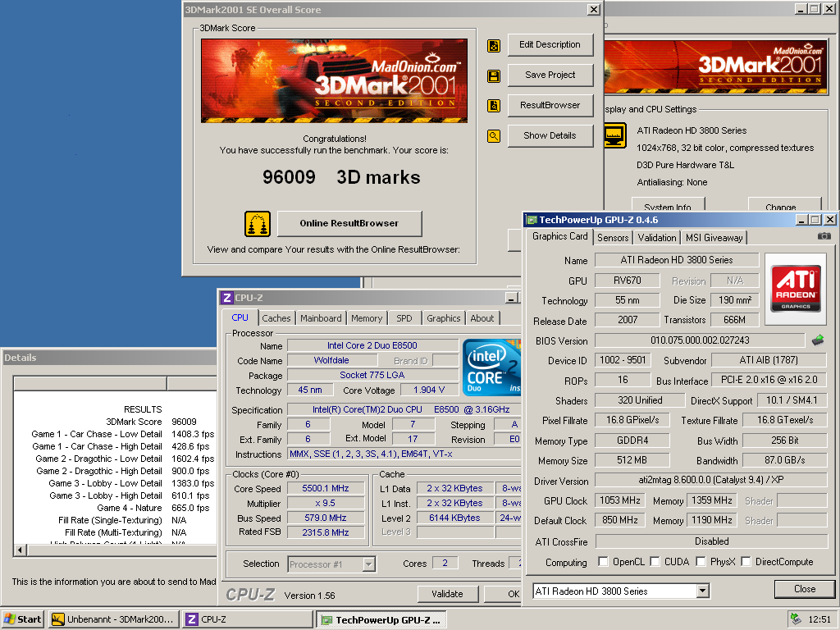840x630 pixels.
Task: Tick the DirectCompute checkbox
Action: point(746,561)
